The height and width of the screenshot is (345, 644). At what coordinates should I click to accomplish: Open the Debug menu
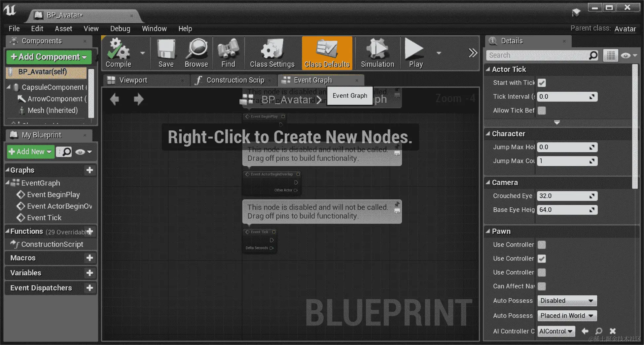tap(120, 29)
